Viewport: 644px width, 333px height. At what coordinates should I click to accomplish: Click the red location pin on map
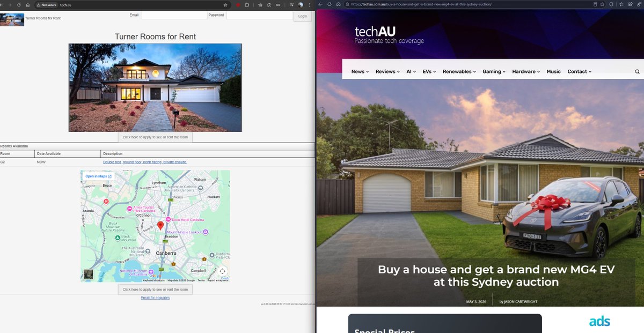(x=160, y=226)
